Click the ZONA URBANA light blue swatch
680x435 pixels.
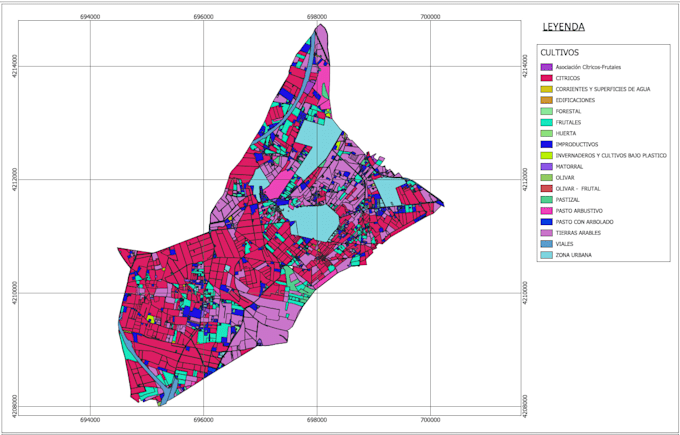pos(546,255)
